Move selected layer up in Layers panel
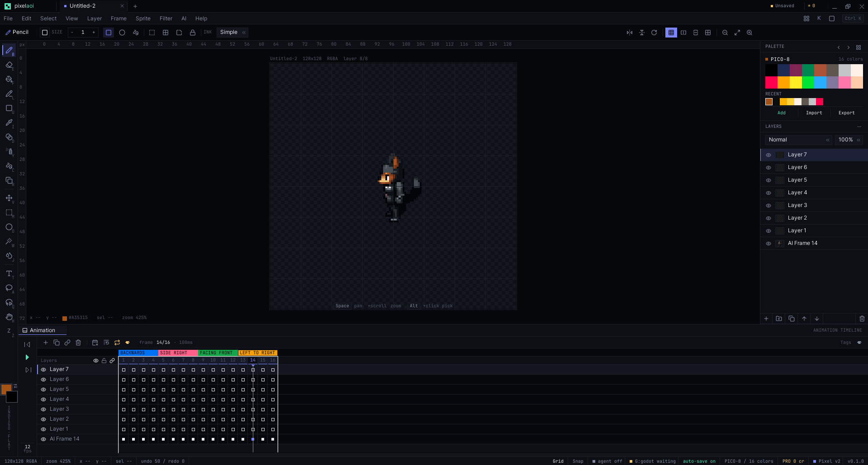868x465 pixels. (804, 319)
